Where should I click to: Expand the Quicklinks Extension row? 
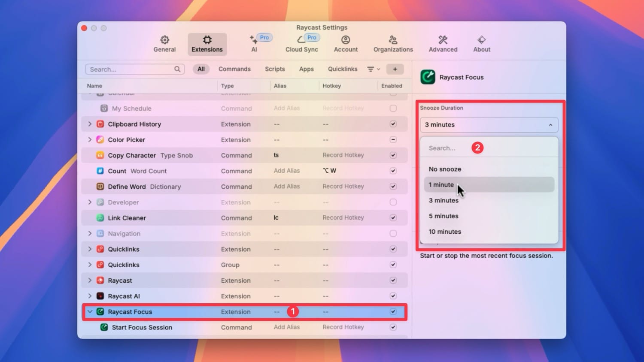[90, 249]
